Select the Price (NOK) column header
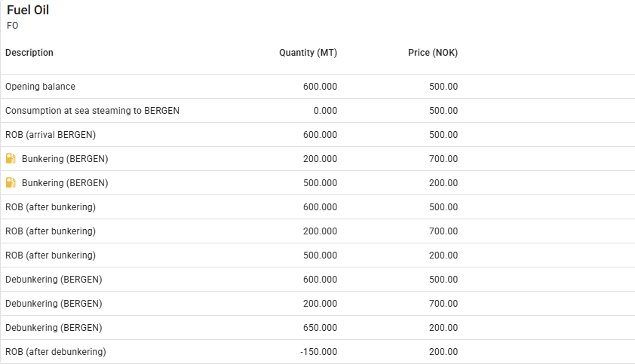 pyautogui.click(x=433, y=53)
